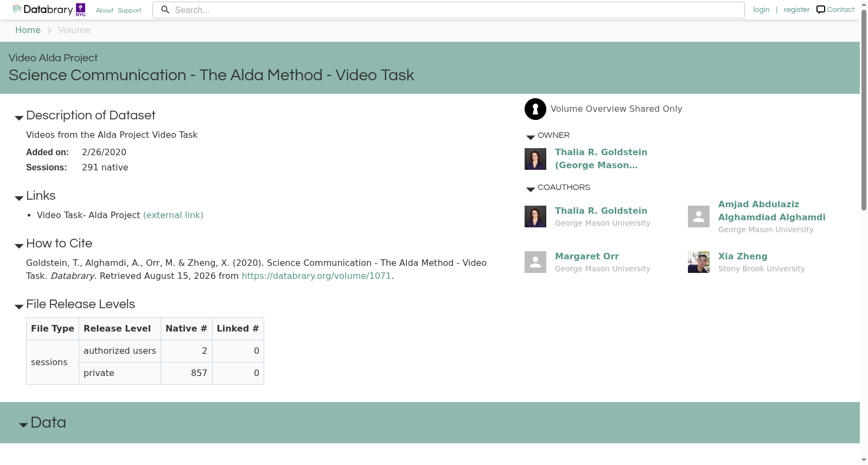Viewport: 868px width, 465px height.
Task: Click the native count '857' cell
Action: point(187,373)
